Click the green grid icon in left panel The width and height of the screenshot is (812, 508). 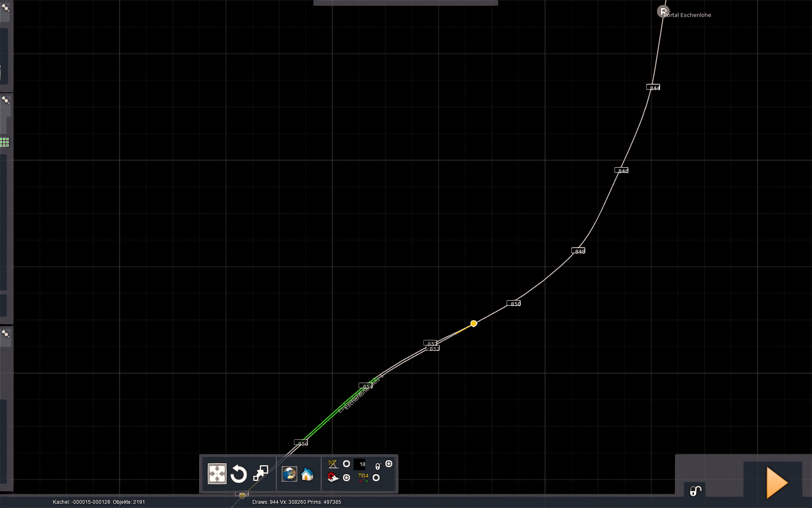pos(5,142)
